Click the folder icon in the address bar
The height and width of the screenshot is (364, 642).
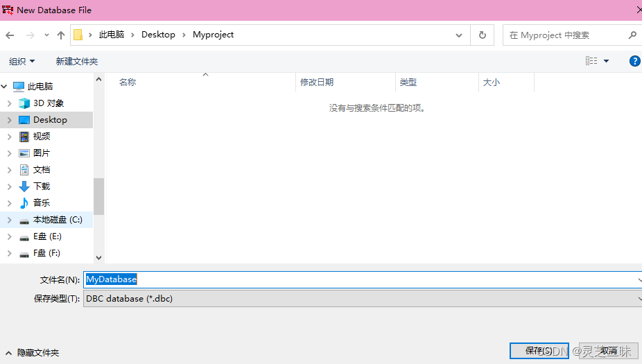coord(78,35)
